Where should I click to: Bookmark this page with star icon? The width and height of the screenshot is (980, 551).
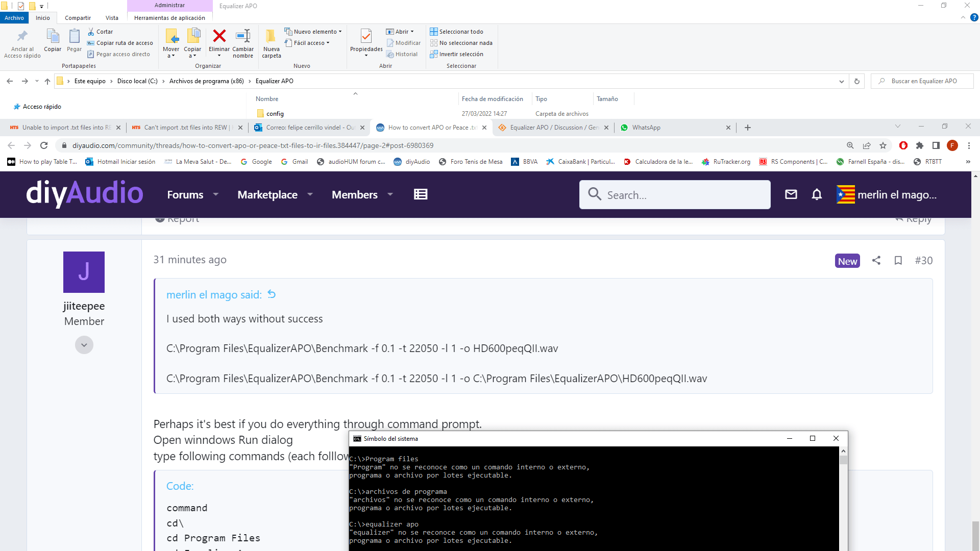tap(883, 145)
